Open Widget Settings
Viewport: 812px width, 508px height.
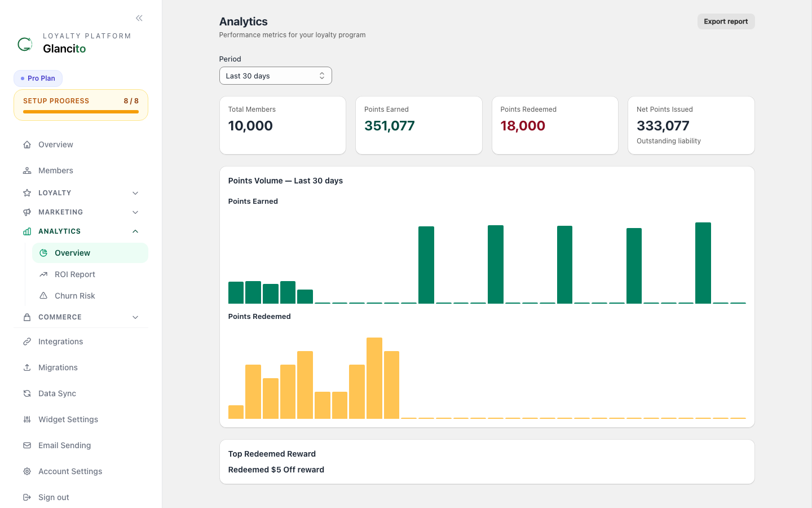click(81, 419)
